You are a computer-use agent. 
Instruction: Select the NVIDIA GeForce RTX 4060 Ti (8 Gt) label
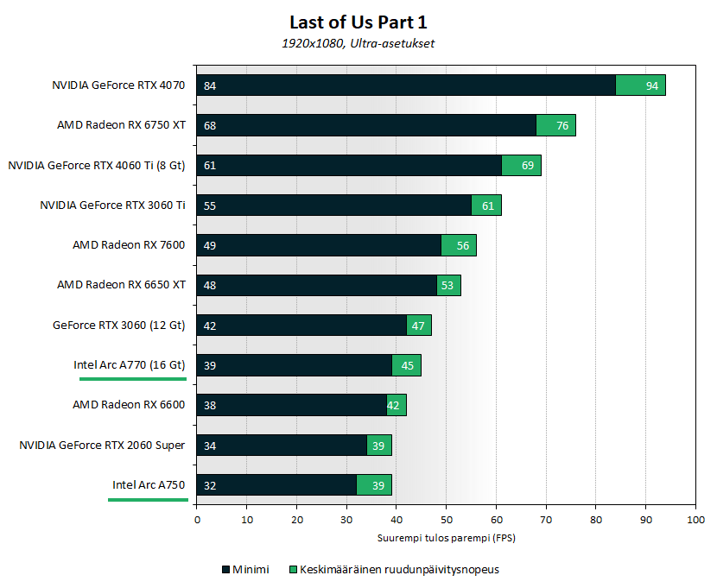coord(97,166)
